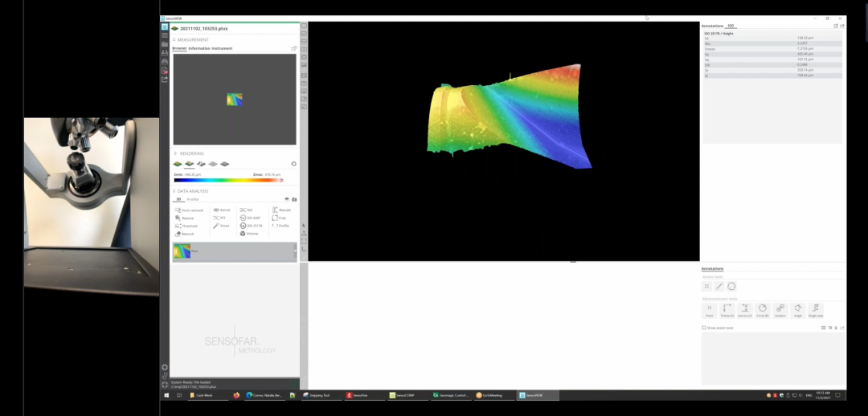
Task: Open Firefox from the taskbar
Action: (236, 396)
